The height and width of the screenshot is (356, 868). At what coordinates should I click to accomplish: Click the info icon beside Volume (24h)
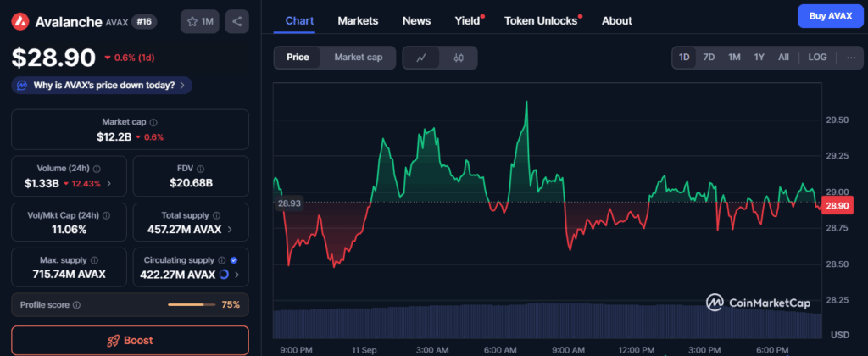point(97,169)
